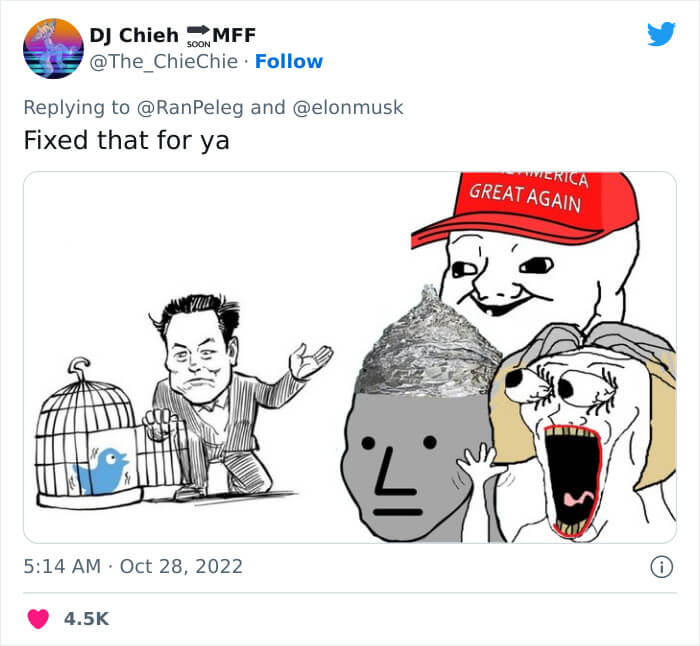Click the DJ Chieh display name
Viewport: 700px width, 646px height.
tap(134, 35)
